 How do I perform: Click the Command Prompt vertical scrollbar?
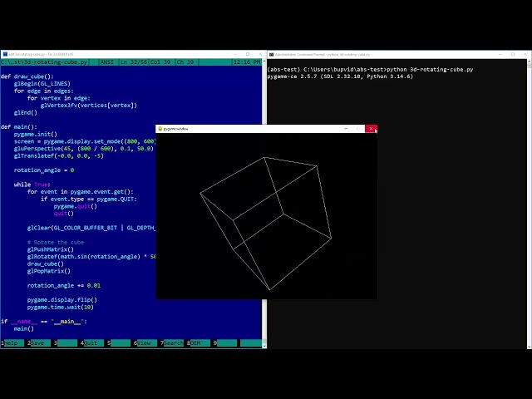point(530,204)
